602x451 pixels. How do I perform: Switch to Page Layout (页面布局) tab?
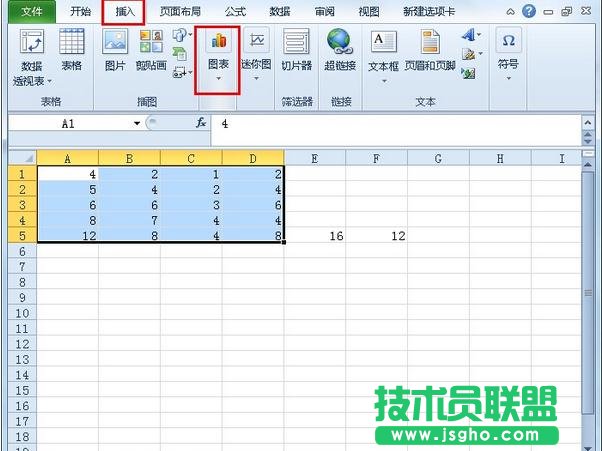click(180, 12)
